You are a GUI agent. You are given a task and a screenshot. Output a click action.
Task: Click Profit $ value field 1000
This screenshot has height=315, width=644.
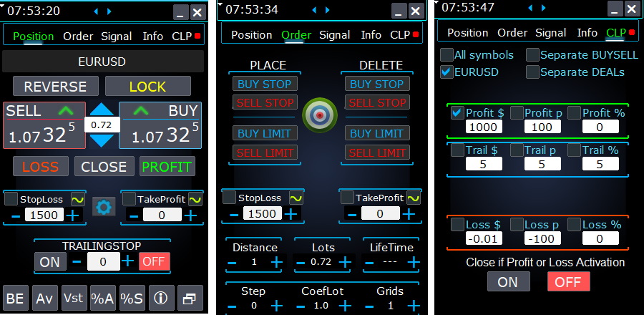coord(484,127)
